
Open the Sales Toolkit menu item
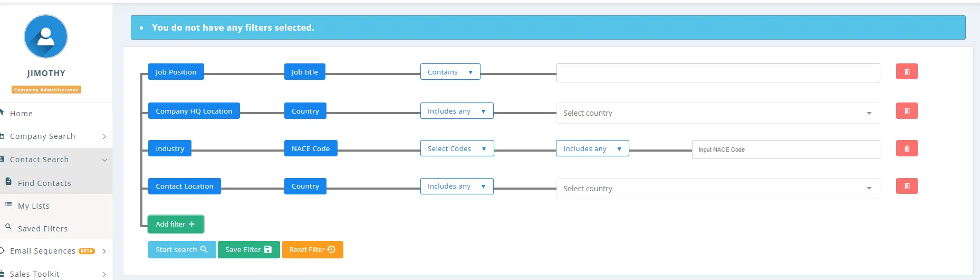tap(35, 274)
